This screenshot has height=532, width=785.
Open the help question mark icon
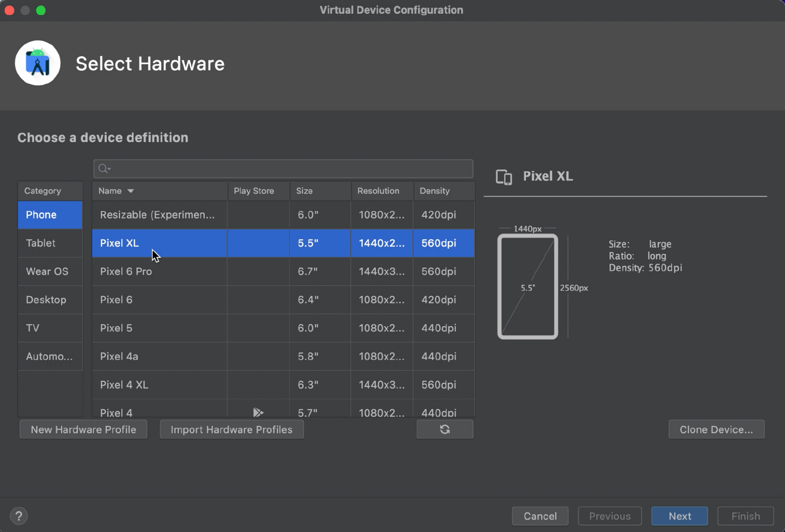[x=19, y=516]
